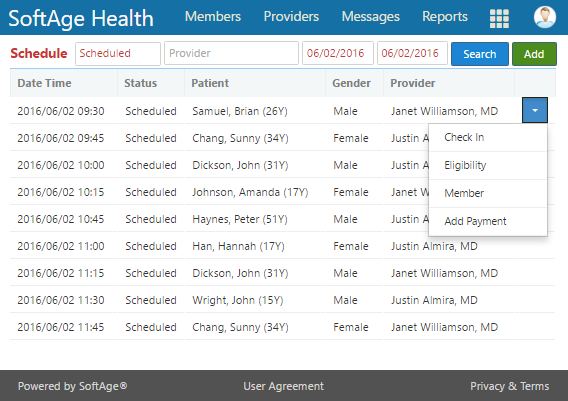
Task: Open the apps grid icon
Action: tap(499, 18)
